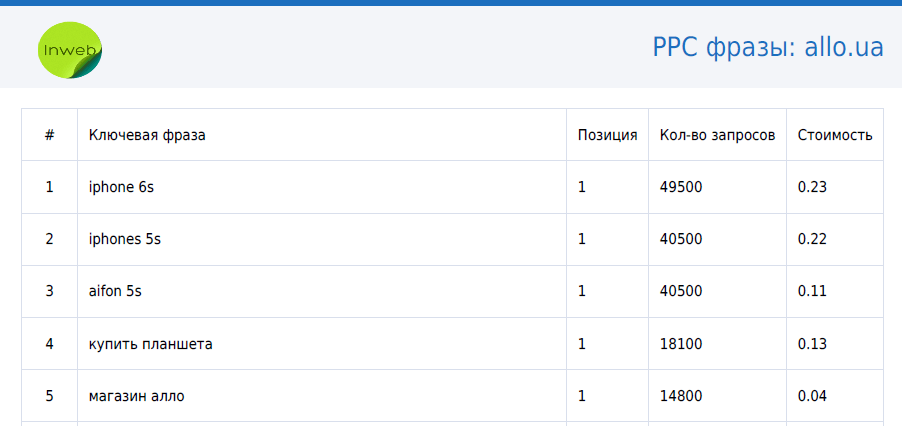Click the 0.22 cost value
This screenshot has height=426, width=902.
(812, 239)
